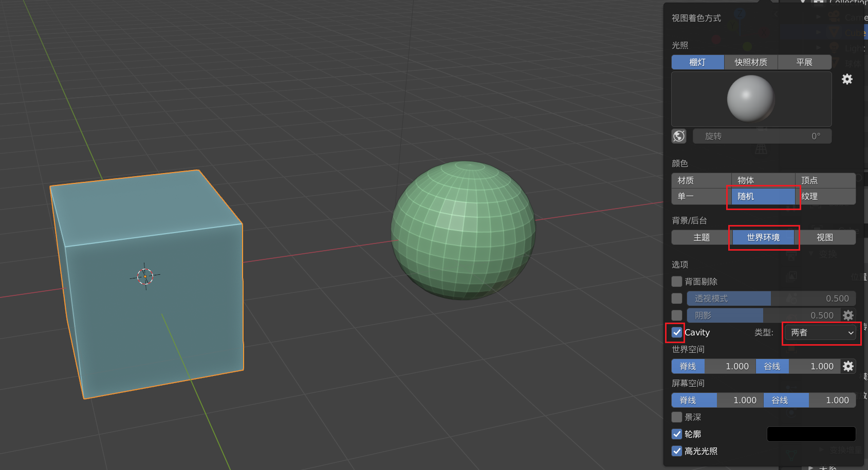Click the studio light sphere preview
This screenshot has width=868, height=470.
751,99
